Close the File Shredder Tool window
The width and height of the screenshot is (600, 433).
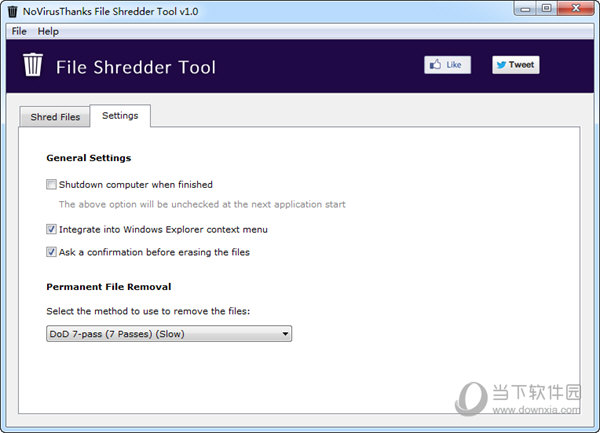point(576,8)
